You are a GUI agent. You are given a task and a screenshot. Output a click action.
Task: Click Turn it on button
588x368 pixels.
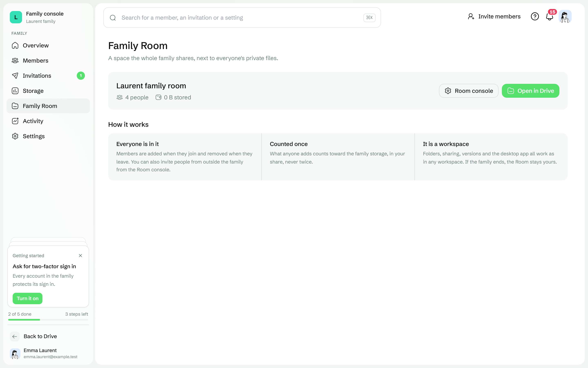point(27,298)
